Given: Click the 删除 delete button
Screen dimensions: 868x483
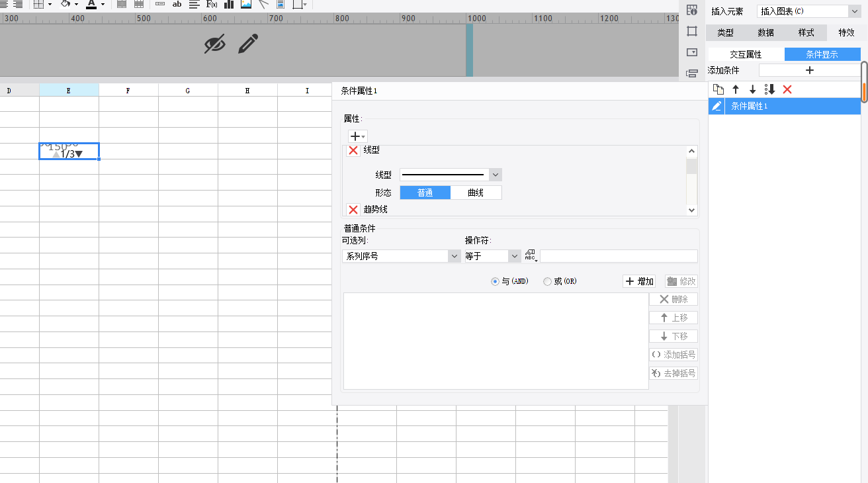Looking at the screenshot, I should click(x=673, y=299).
